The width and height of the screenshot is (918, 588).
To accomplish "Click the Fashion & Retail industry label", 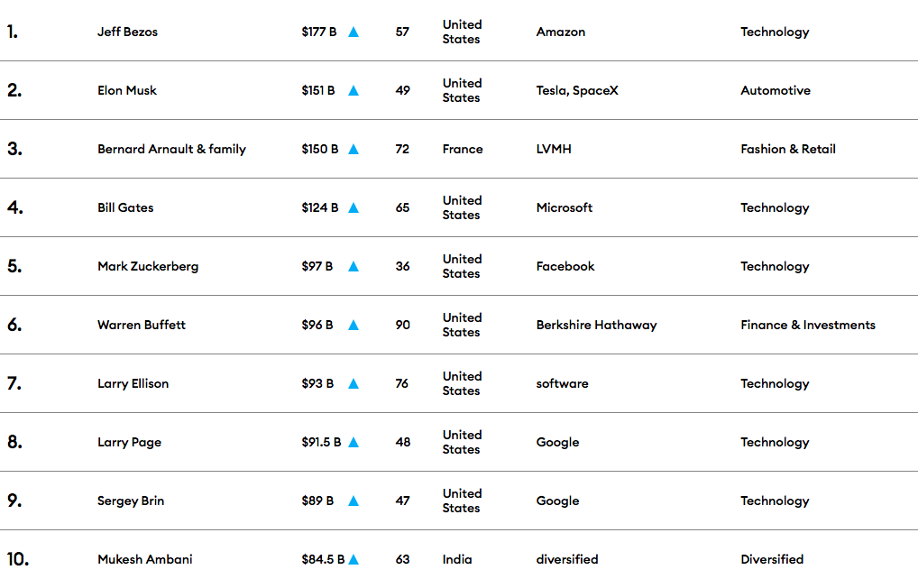I will (x=787, y=150).
